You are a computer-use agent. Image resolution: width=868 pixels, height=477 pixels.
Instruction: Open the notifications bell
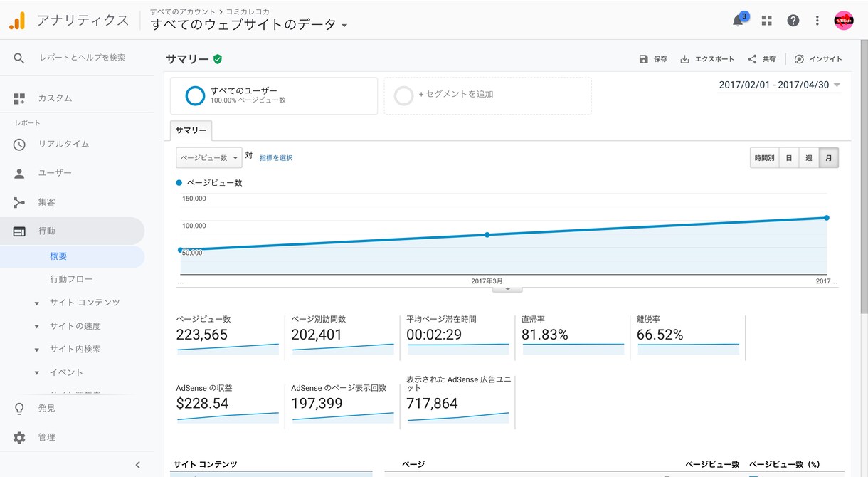pos(738,21)
